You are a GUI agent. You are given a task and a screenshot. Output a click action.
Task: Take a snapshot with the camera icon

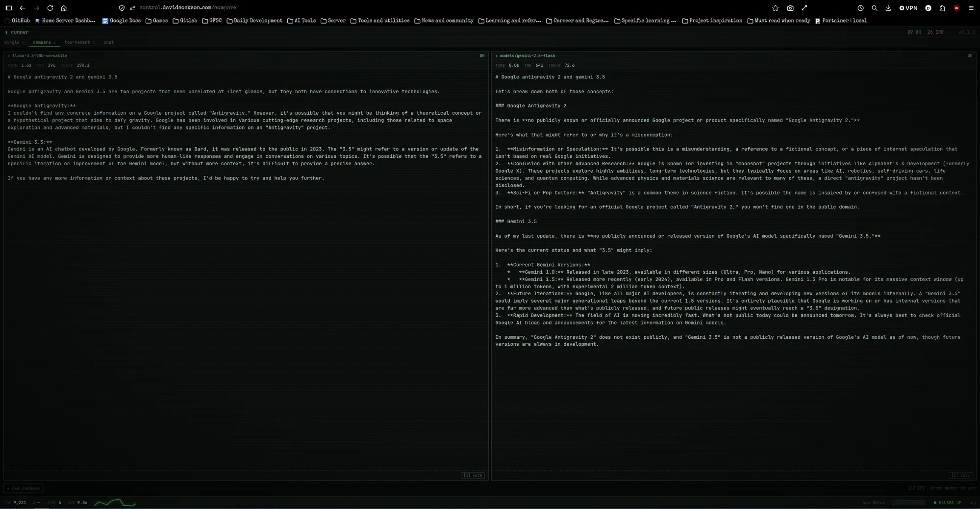coord(790,8)
